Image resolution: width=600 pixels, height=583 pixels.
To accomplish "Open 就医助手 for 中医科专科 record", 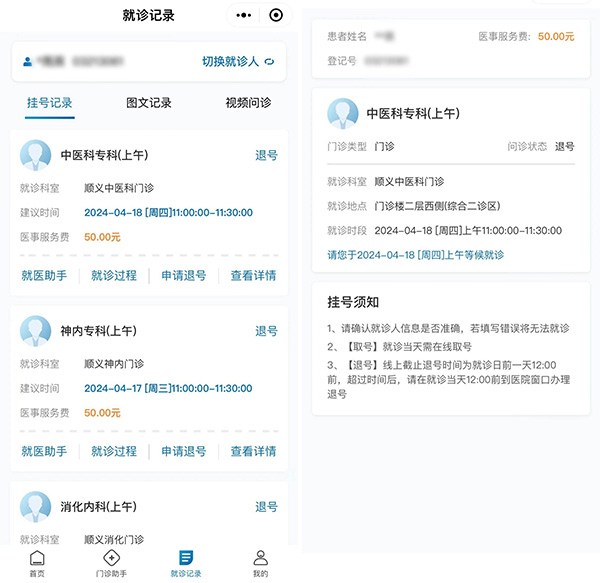I will tap(44, 276).
